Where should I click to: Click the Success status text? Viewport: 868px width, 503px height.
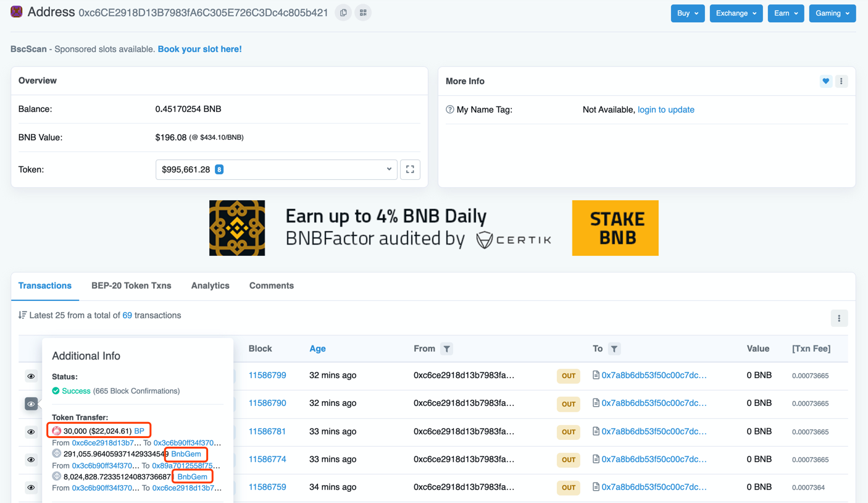[x=76, y=391]
